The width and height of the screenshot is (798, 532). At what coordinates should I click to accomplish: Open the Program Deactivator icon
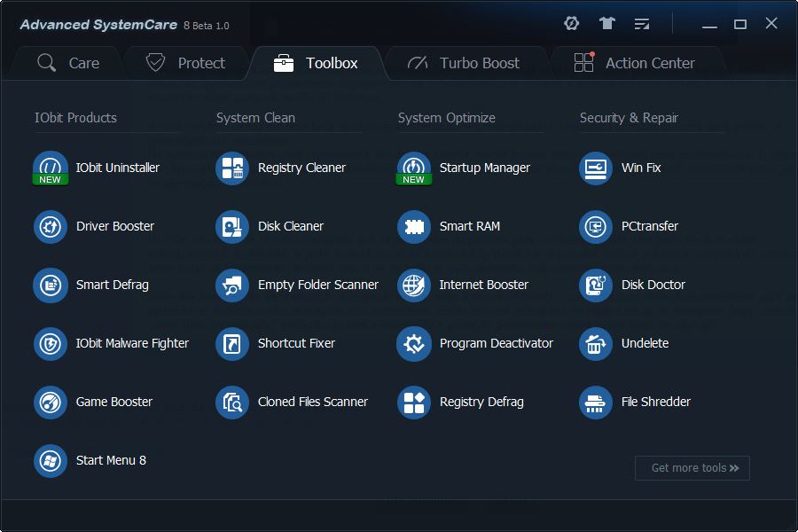coord(414,344)
